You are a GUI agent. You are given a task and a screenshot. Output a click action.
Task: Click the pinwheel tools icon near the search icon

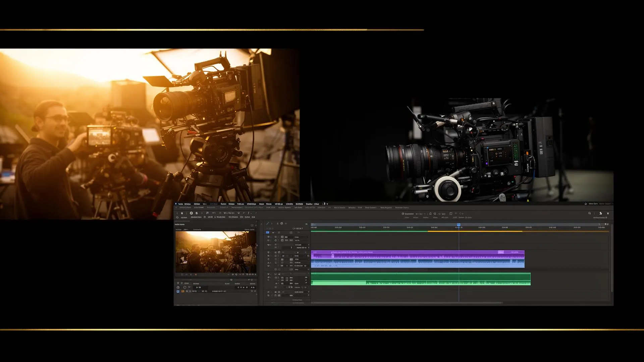pos(601,213)
